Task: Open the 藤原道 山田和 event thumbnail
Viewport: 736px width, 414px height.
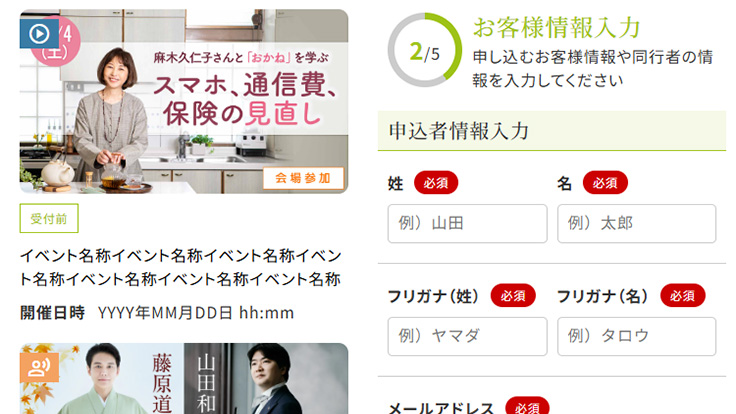Action: coord(184,378)
